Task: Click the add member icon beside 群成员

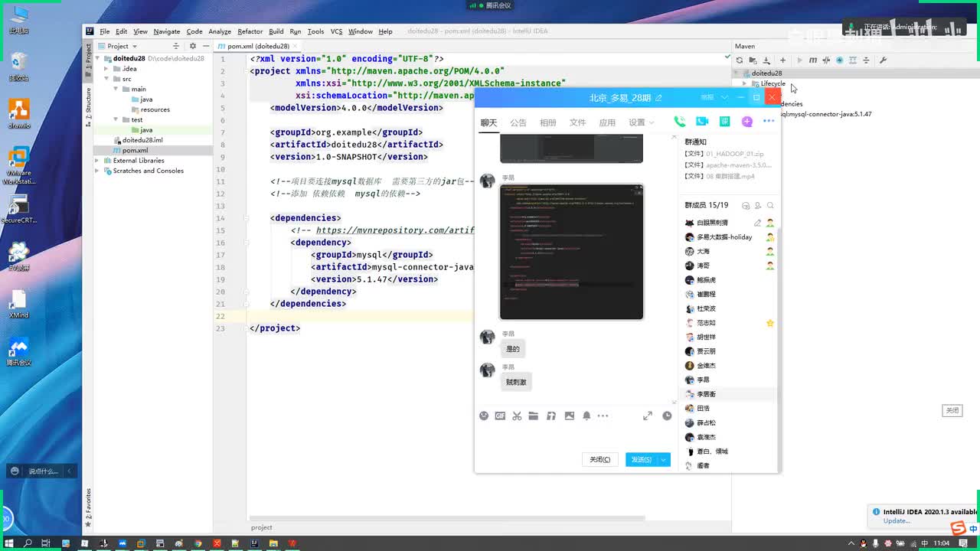Action: [x=758, y=206]
